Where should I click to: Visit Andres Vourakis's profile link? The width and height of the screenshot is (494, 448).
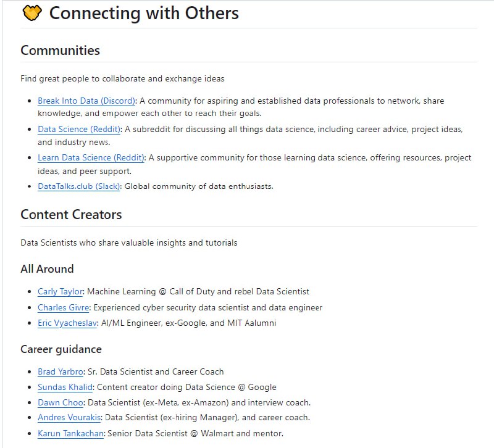(69, 418)
